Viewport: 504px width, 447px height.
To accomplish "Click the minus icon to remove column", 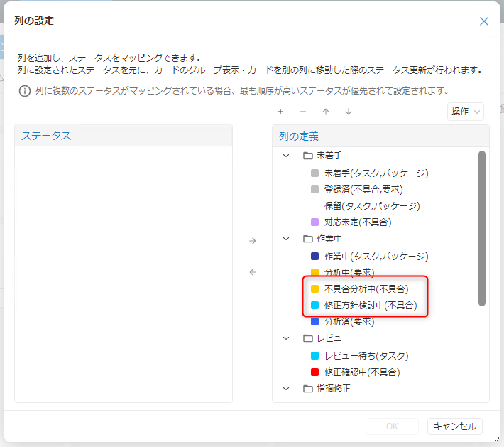I will click(303, 112).
